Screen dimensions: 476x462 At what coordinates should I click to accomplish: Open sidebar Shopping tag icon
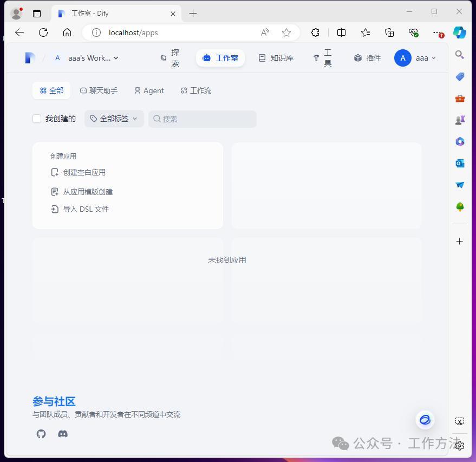pyautogui.click(x=460, y=76)
